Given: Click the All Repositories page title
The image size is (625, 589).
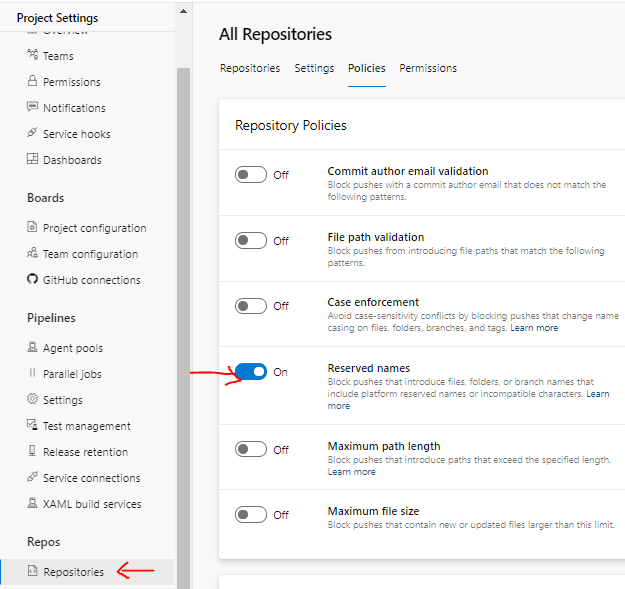Looking at the screenshot, I should tap(275, 34).
